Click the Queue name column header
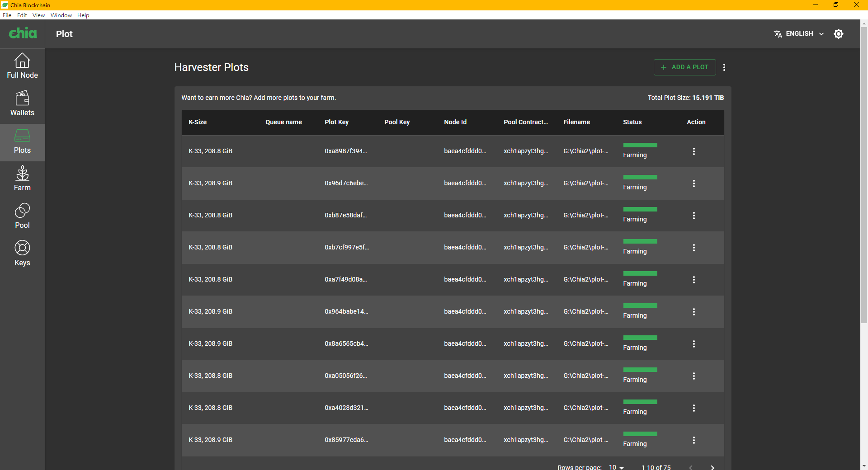Viewport: 868px width, 470px height. click(283, 122)
